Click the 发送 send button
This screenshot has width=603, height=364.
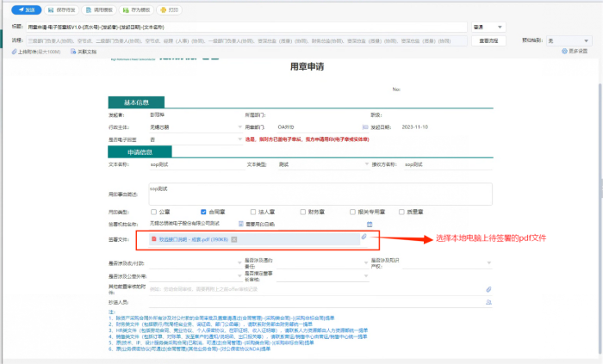tap(27, 9)
